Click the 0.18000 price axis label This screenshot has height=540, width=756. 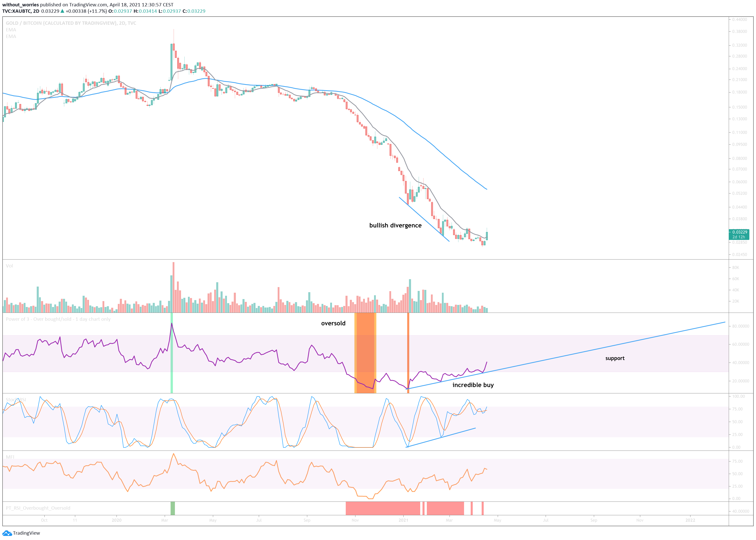[x=739, y=92]
